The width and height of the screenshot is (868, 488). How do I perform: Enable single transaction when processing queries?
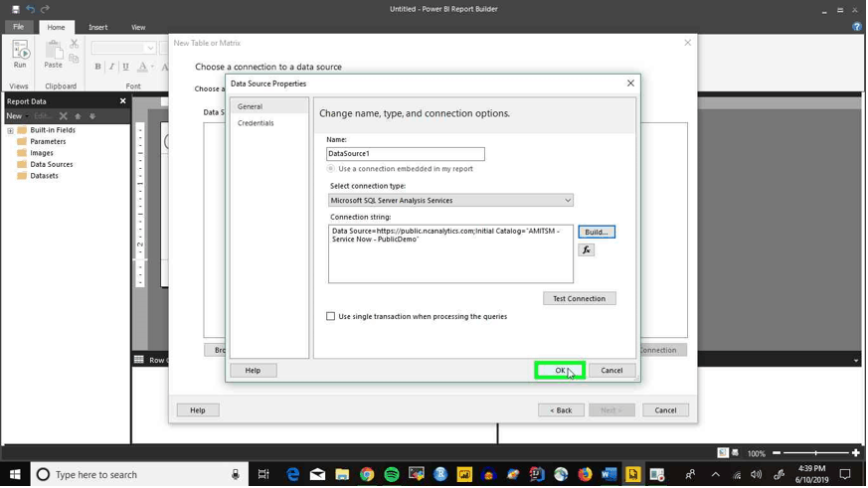coord(330,316)
